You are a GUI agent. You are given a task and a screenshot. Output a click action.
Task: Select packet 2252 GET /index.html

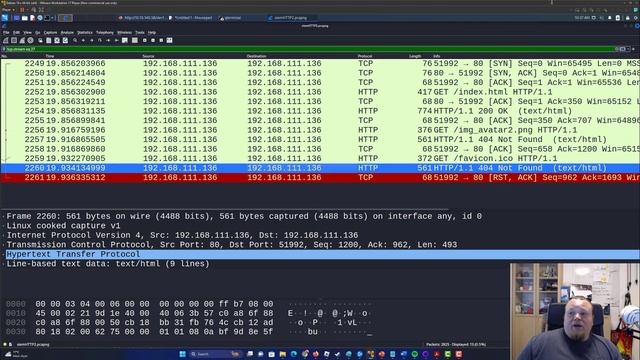point(320,92)
